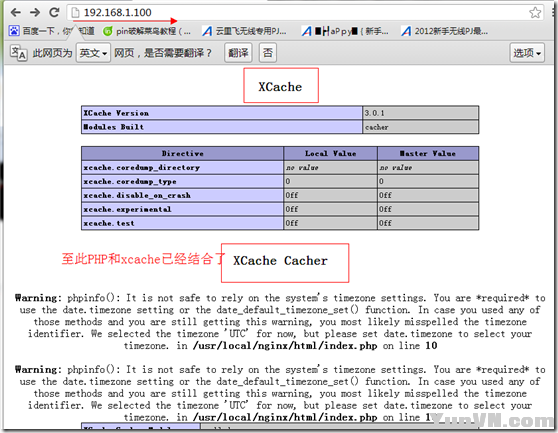
Task: Click the xcache.experimental directive
Action: [x=127, y=209]
